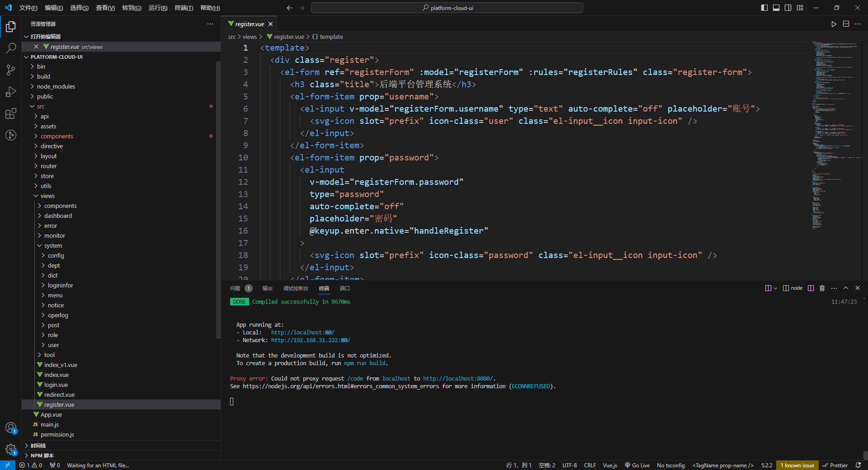Open the 文件(F) menu

coord(28,8)
